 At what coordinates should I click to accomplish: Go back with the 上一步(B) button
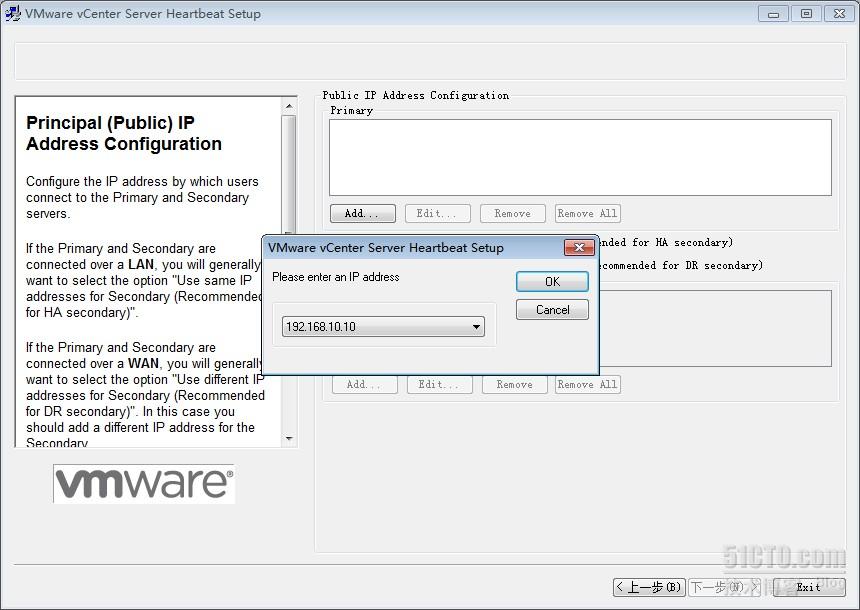649,587
